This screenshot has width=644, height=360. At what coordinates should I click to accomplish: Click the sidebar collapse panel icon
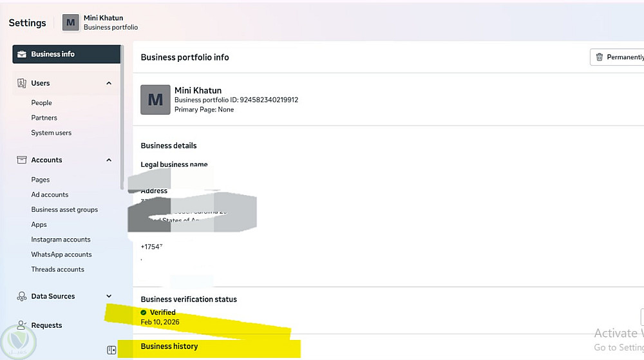(x=111, y=350)
